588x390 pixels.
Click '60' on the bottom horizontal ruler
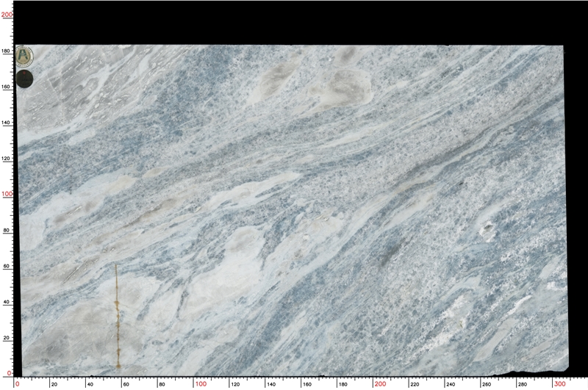coord(126,384)
